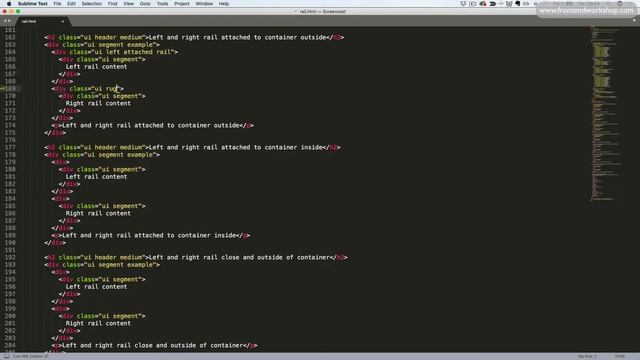Click 'Right rail content' on line 201

98,324
